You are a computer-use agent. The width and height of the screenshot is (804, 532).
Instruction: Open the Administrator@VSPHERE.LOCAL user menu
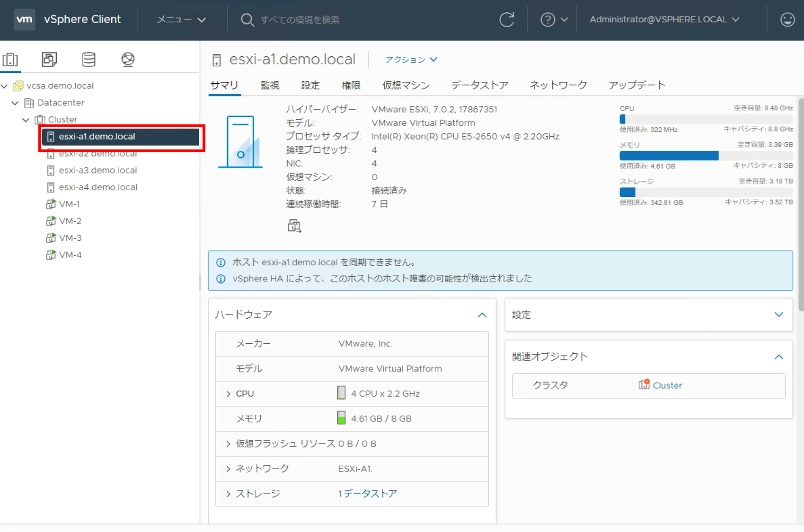pyautogui.click(x=664, y=19)
